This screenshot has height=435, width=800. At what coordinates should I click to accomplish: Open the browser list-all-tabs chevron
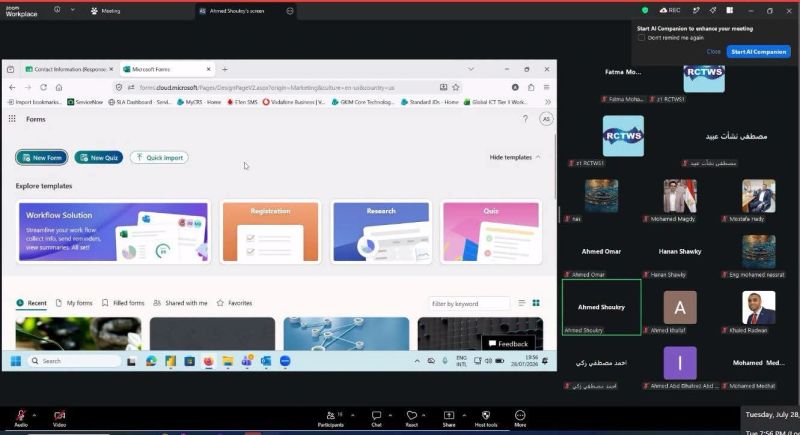[x=470, y=69]
